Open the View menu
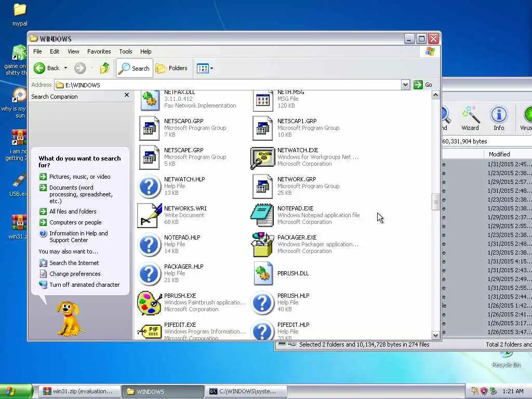The image size is (532, 399). 73,51
